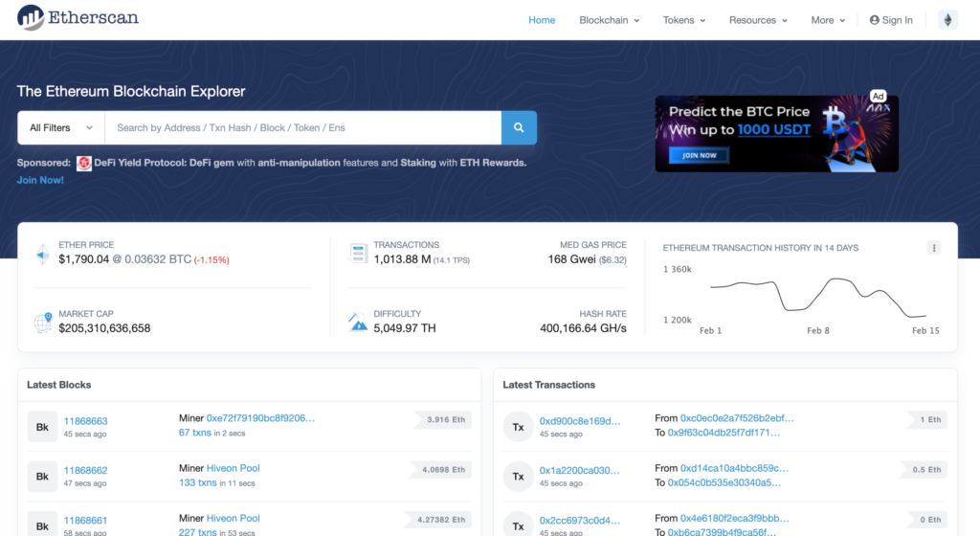
Task: Open From address 0x4e6180f2eca3f9bbb
Action: (x=734, y=518)
